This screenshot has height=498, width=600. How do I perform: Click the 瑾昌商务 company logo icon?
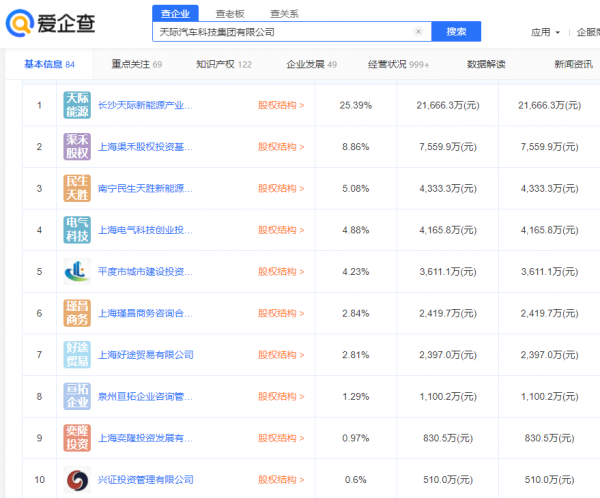[x=77, y=313]
